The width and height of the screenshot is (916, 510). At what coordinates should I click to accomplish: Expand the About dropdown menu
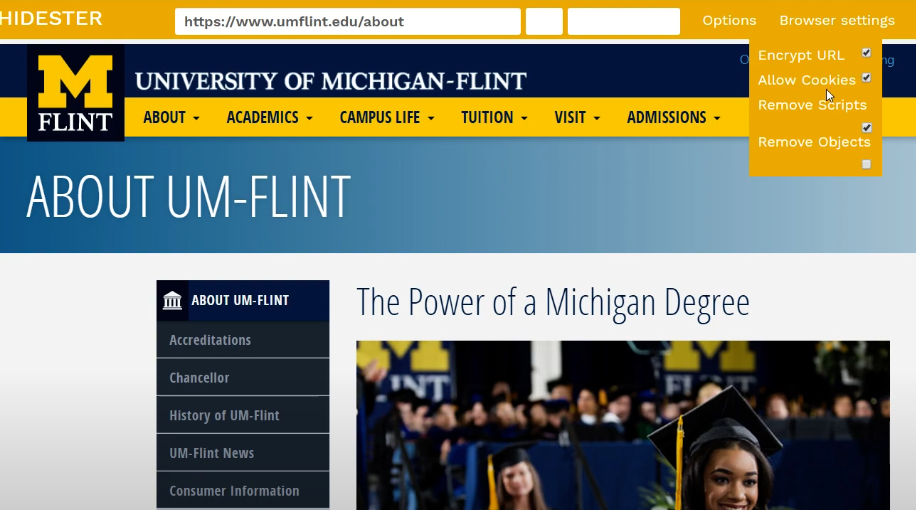point(171,117)
